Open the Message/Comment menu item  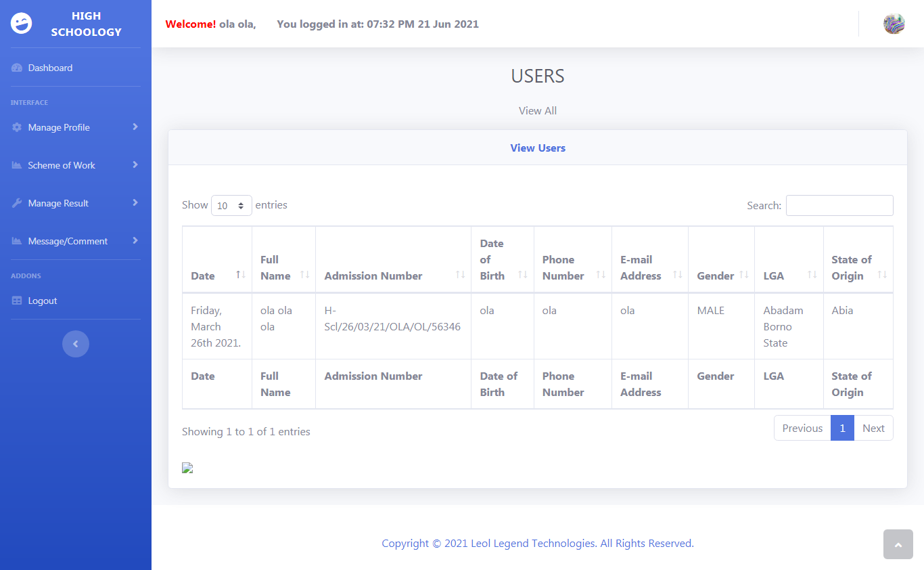(x=68, y=241)
